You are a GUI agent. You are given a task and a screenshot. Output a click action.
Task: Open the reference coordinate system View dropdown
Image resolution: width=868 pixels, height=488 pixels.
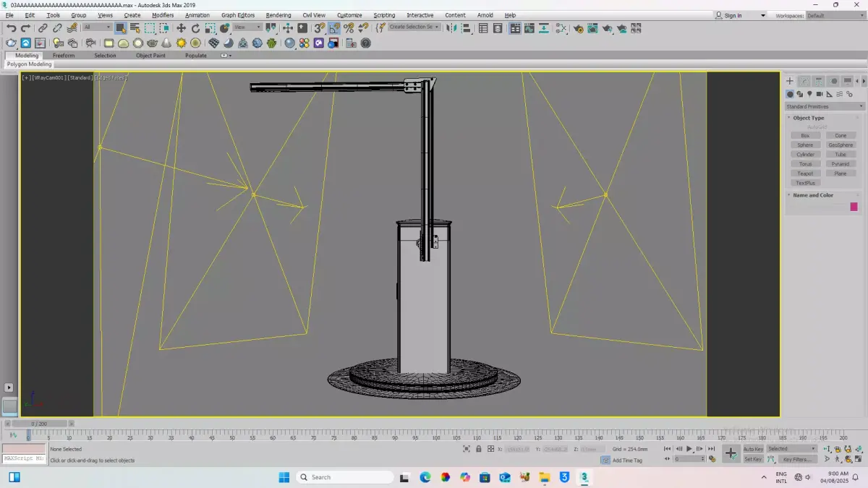click(247, 27)
